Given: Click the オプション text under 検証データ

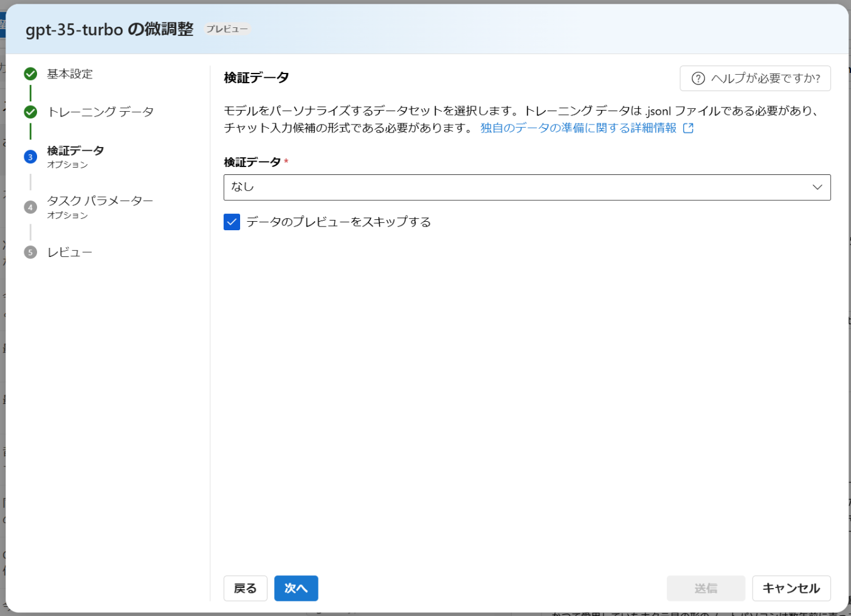Looking at the screenshot, I should [x=67, y=165].
